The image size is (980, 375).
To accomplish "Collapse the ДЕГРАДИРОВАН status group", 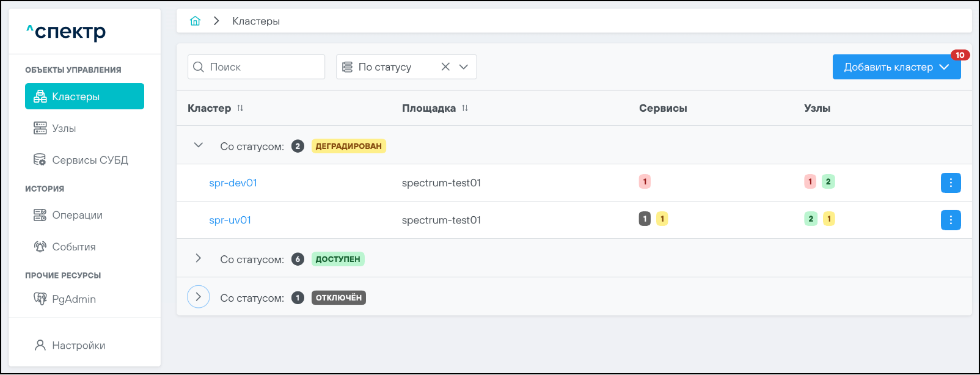I will tap(198, 145).
